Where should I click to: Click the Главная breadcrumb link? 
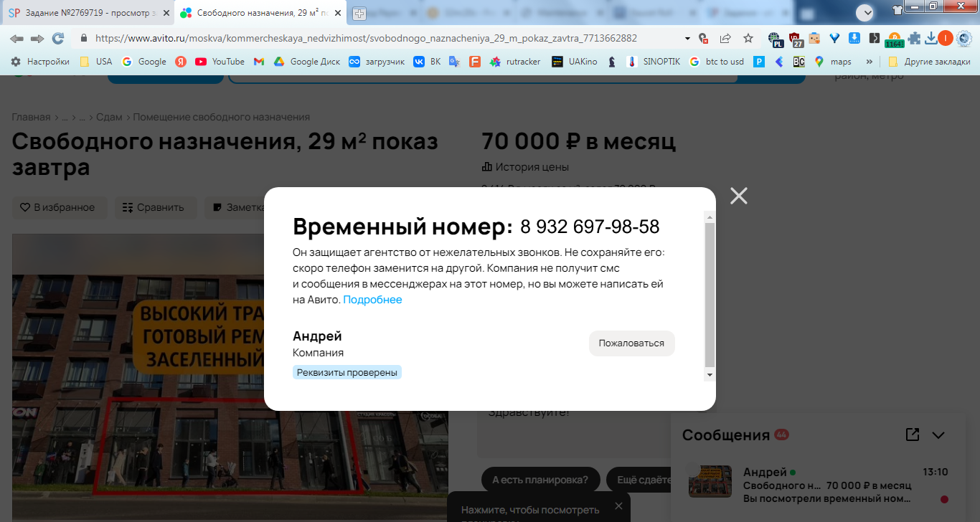pos(31,117)
